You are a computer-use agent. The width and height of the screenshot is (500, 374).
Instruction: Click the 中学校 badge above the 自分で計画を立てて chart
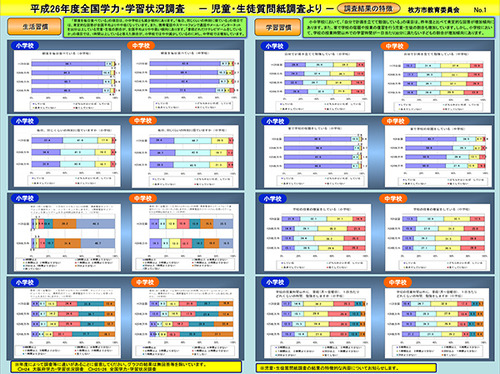395,46
